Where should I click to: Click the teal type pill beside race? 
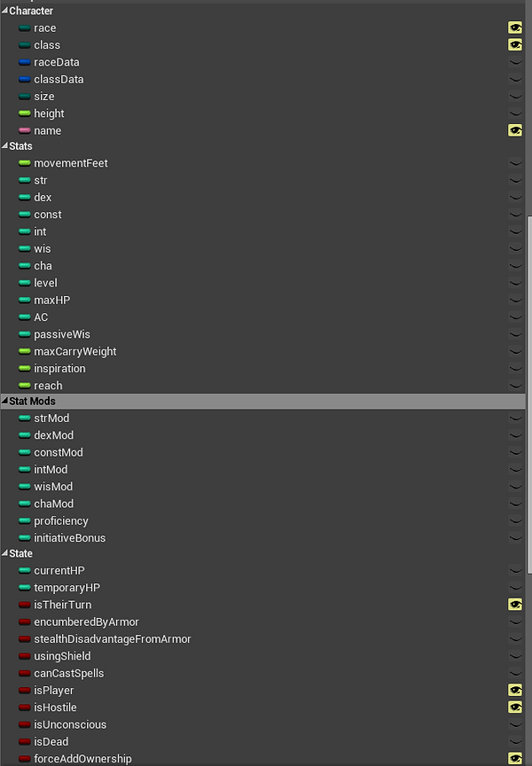tap(25, 28)
